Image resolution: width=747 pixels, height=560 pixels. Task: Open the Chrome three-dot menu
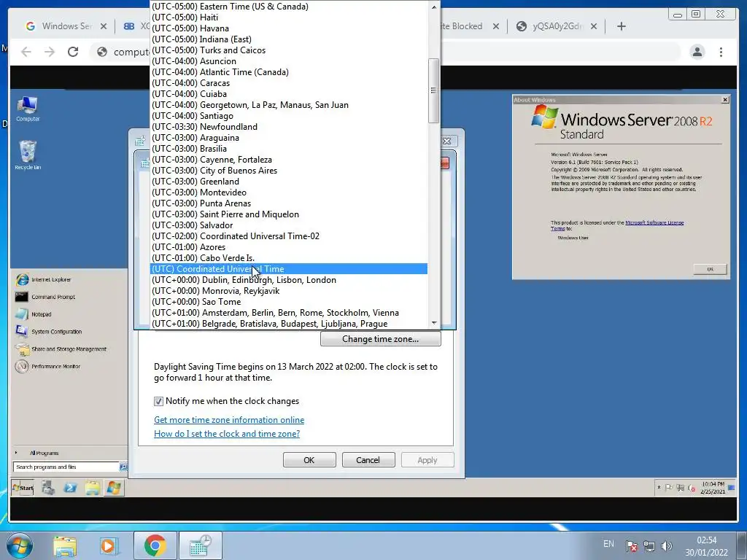721,52
